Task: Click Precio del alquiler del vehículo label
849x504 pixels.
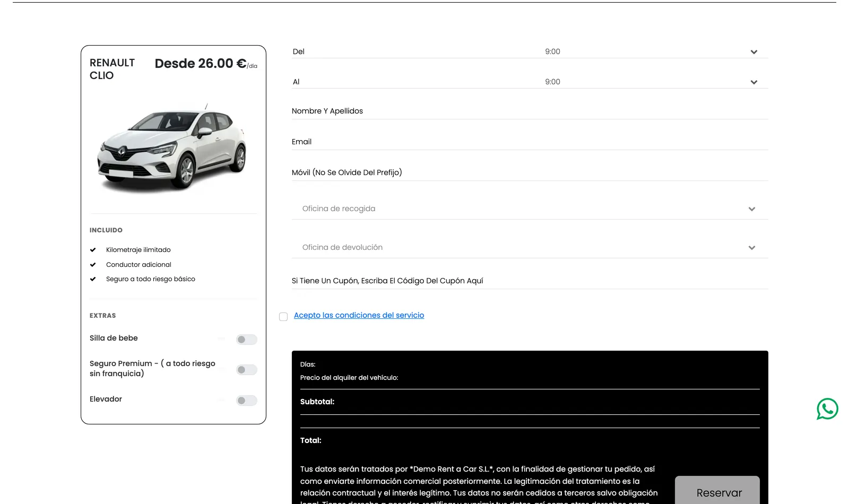Action: (x=349, y=378)
